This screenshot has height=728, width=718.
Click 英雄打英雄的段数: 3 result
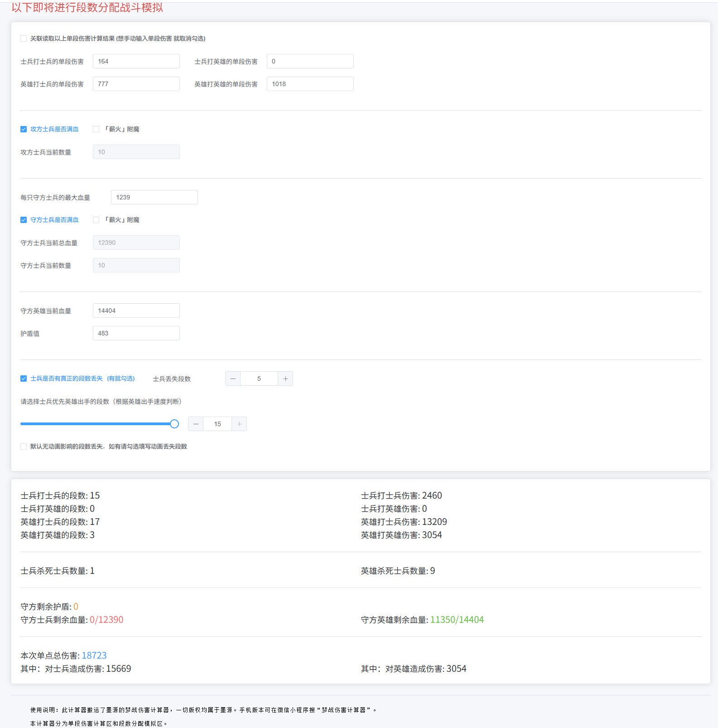58,535
